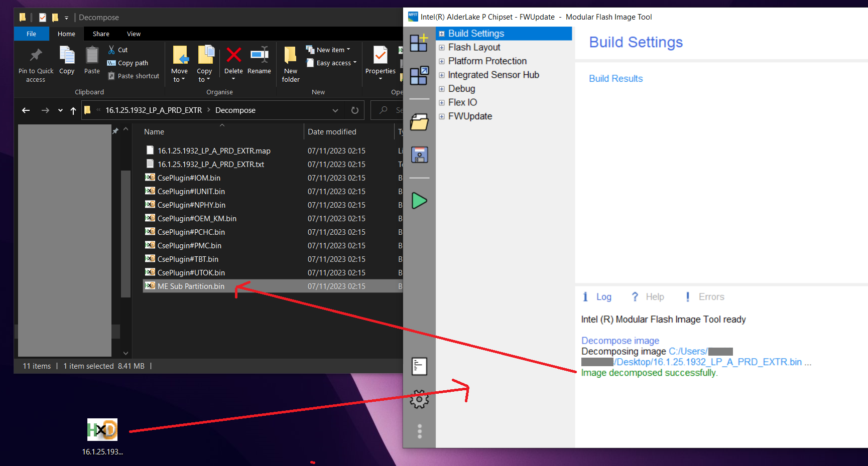Expand the Flex IO tree node

tap(442, 103)
